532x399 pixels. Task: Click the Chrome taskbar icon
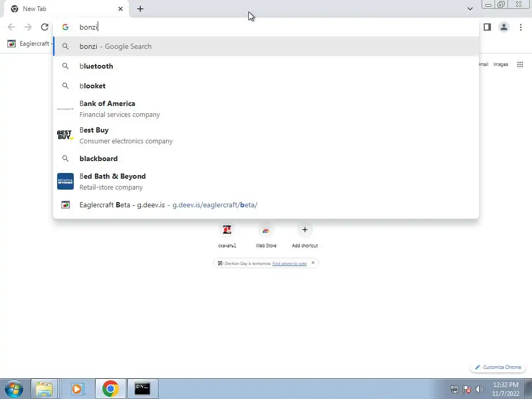coord(110,389)
